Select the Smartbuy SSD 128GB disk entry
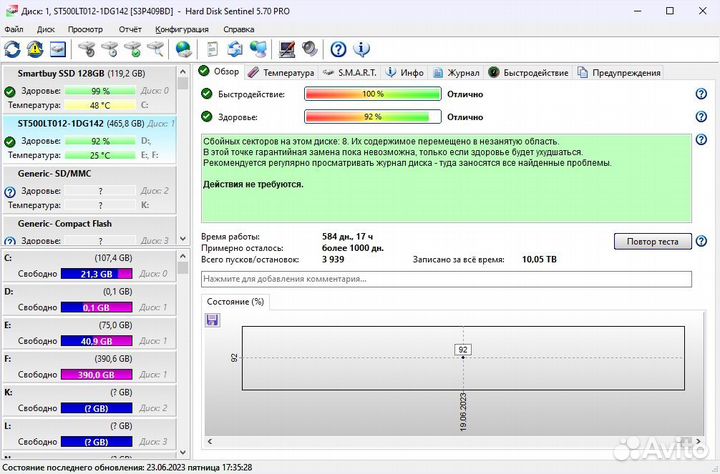Image resolution: width=720 pixels, height=474 pixels. coord(90,90)
